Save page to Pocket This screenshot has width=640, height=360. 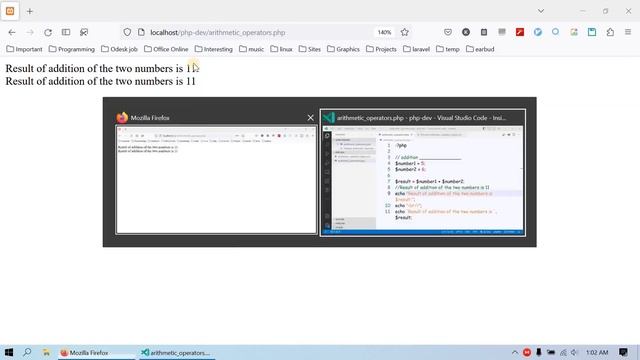pos(448,32)
